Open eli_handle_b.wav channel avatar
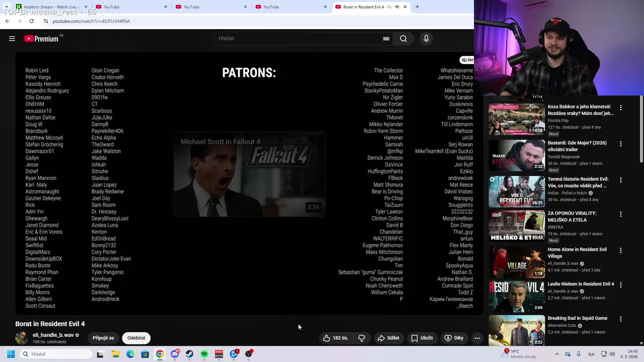 (22, 338)
